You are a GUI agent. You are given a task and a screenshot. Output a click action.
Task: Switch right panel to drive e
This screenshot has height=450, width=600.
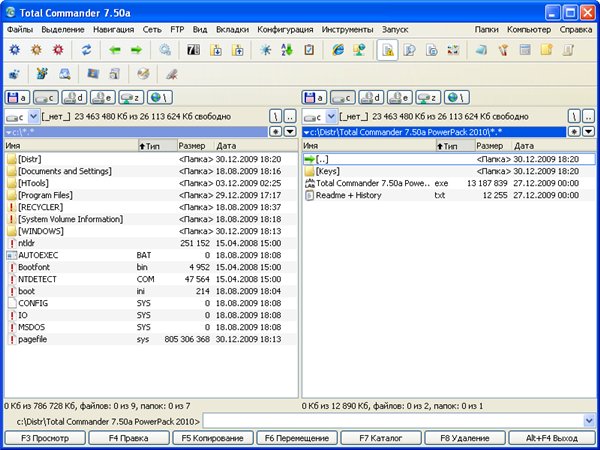(400, 98)
